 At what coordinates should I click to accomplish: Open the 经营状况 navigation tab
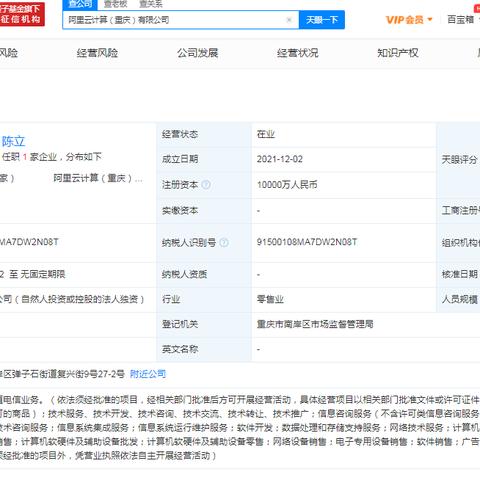click(x=298, y=53)
